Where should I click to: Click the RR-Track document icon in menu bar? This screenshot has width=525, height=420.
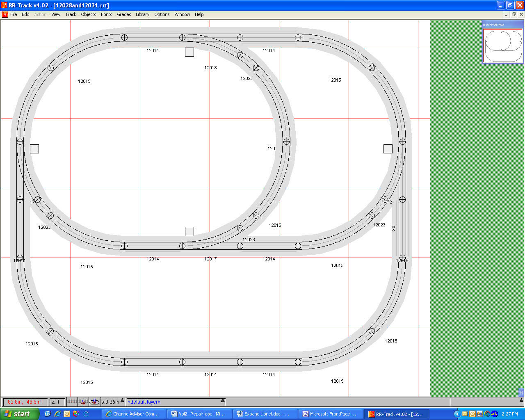point(5,14)
